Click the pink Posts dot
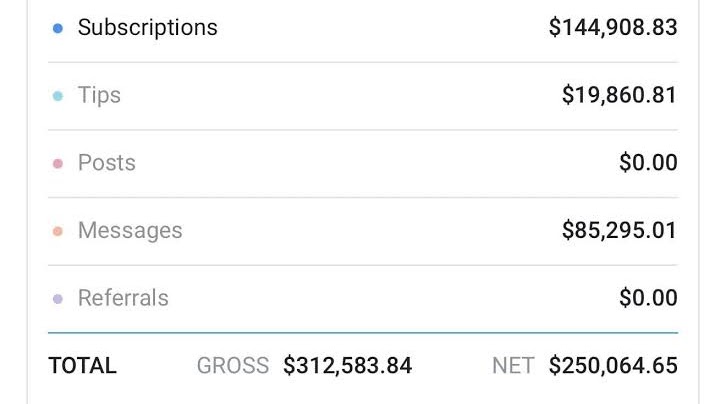The height and width of the screenshot is (404, 726). pos(58,164)
